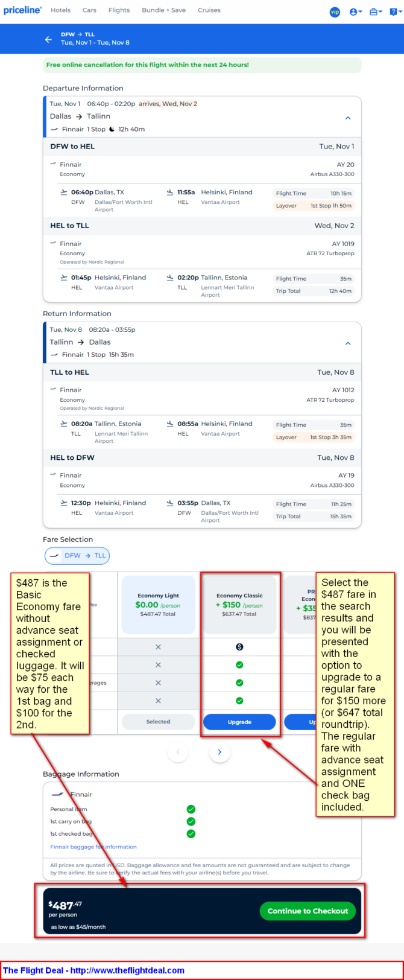404x980 pixels.
Task: Open the Bundle + Save menu item
Action: tap(163, 10)
